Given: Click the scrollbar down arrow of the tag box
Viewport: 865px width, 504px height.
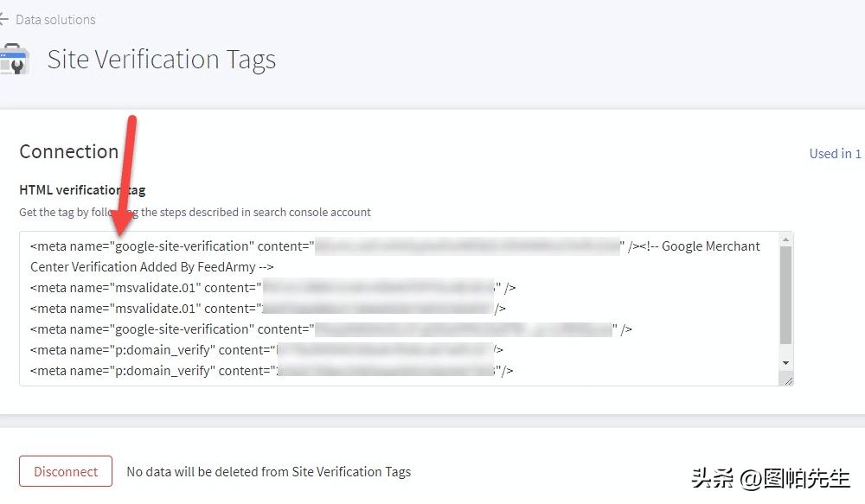Looking at the screenshot, I should click(787, 363).
